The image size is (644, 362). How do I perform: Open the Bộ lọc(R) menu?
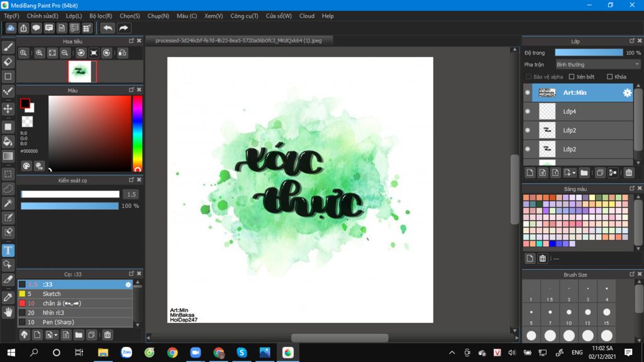pyautogui.click(x=101, y=16)
